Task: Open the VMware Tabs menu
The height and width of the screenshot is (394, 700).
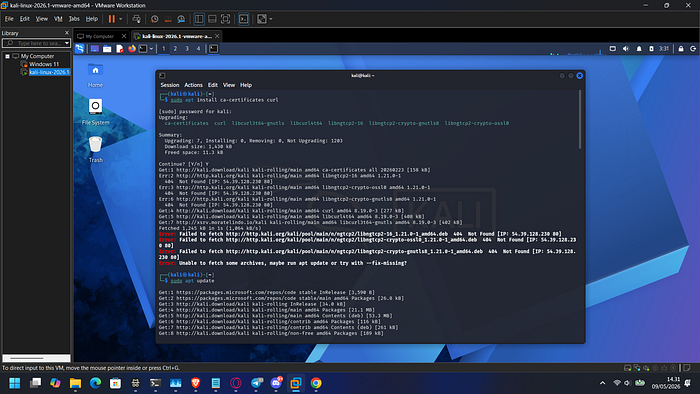Action: tap(74, 19)
